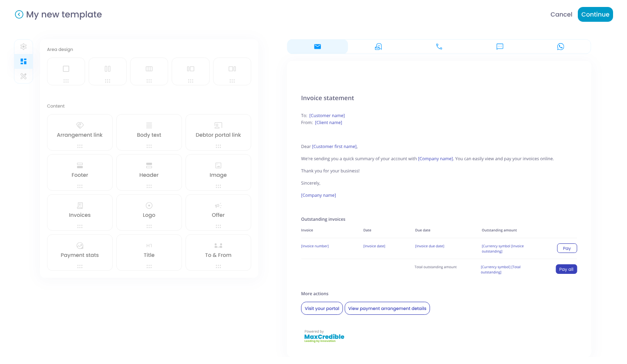
Task: Select the Title content block
Action: point(149,253)
